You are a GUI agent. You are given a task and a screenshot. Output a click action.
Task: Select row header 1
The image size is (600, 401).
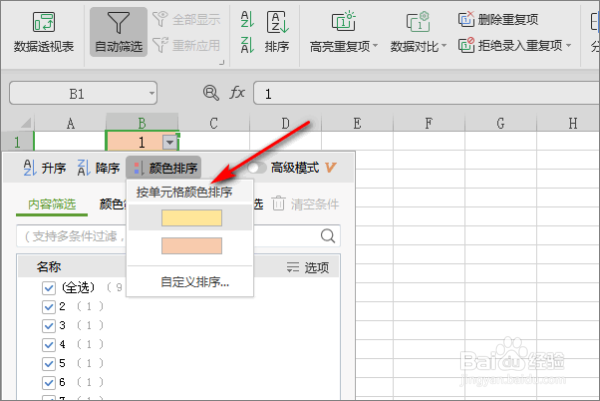tap(17, 142)
